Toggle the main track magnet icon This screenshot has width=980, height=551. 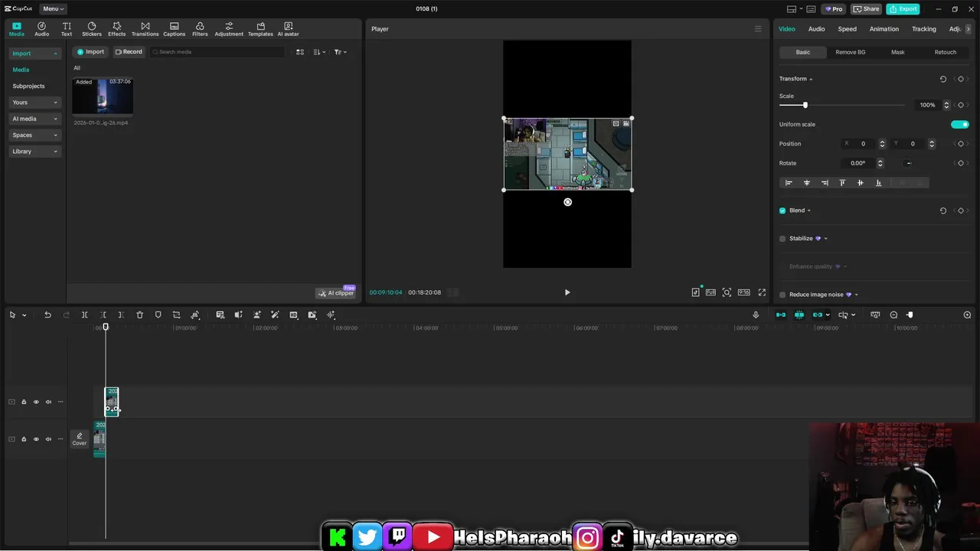click(x=781, y=315)
